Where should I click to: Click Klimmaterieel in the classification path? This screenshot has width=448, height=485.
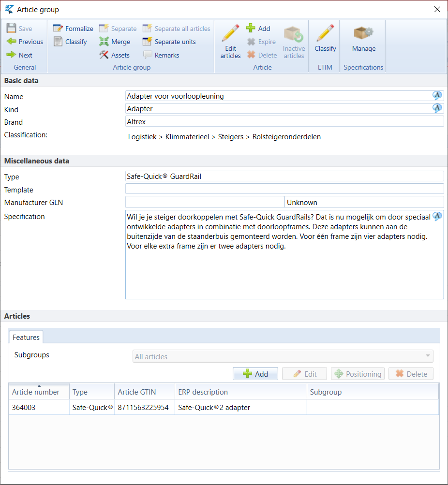point(187,137)
